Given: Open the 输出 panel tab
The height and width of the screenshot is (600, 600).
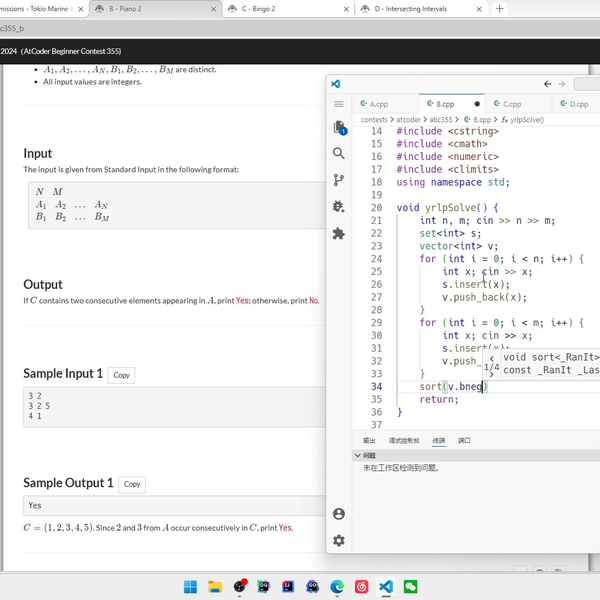Looking at the screenshot, I should [x=369, y=440].
